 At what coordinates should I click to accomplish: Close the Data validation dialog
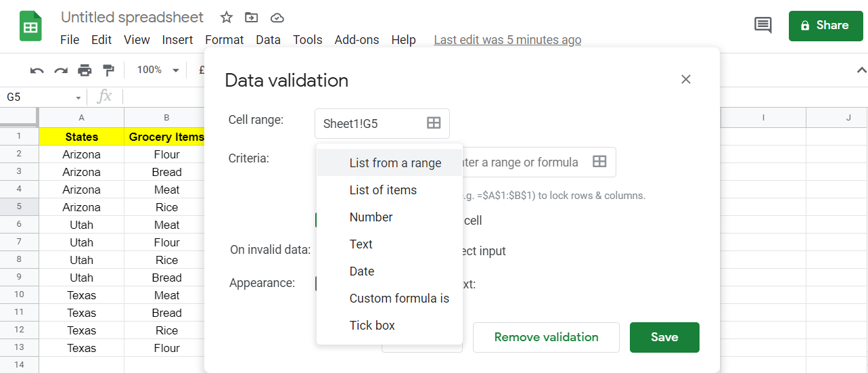[x=686, y=79]
